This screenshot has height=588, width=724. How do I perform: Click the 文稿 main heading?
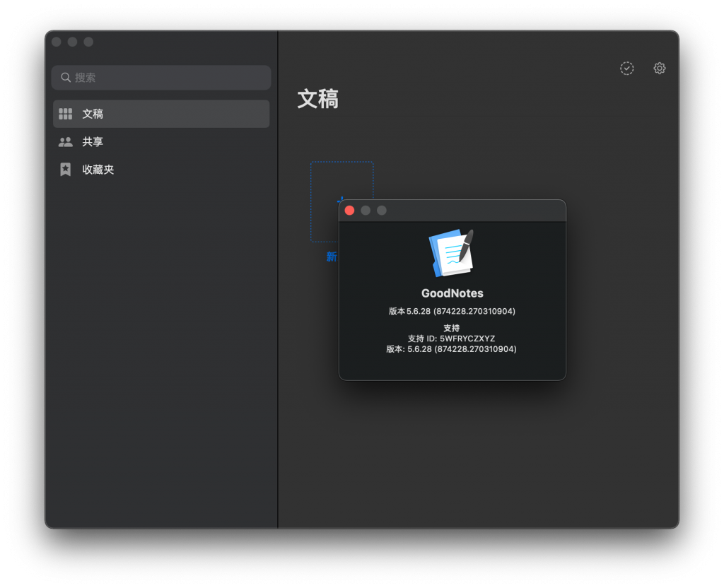coord(317,99)
